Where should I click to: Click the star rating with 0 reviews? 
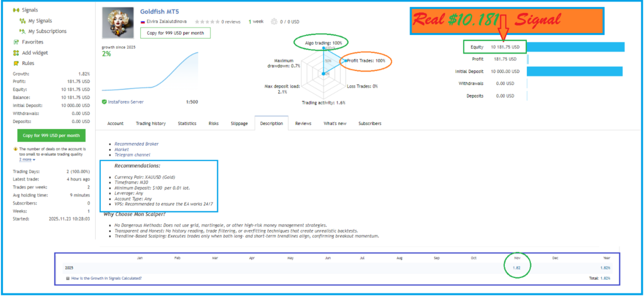click(x=207, y=22)
